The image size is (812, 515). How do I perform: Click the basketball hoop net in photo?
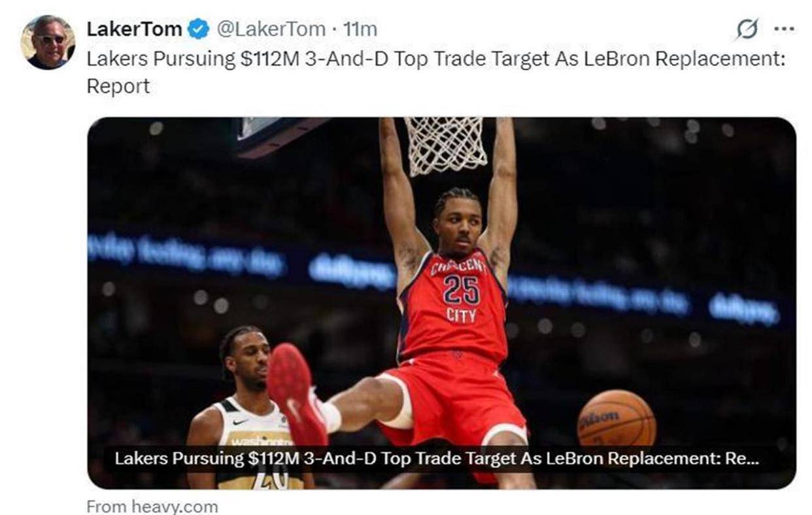pyautogui.click(x=446, y=145)
